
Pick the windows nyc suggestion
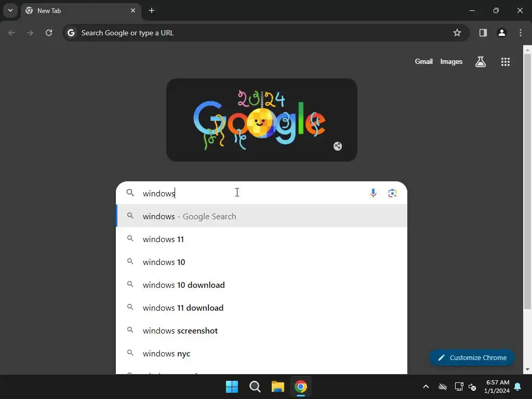[x=262, y=353]
